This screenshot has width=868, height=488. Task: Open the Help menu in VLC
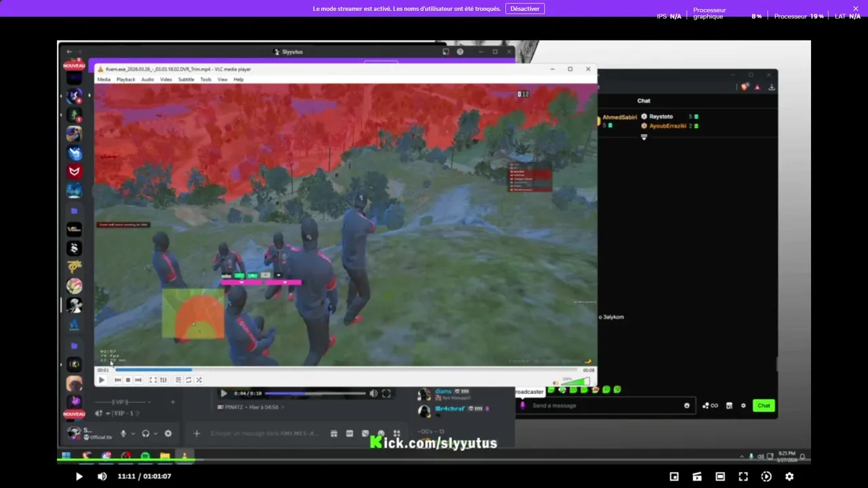[x=239, y=79]
